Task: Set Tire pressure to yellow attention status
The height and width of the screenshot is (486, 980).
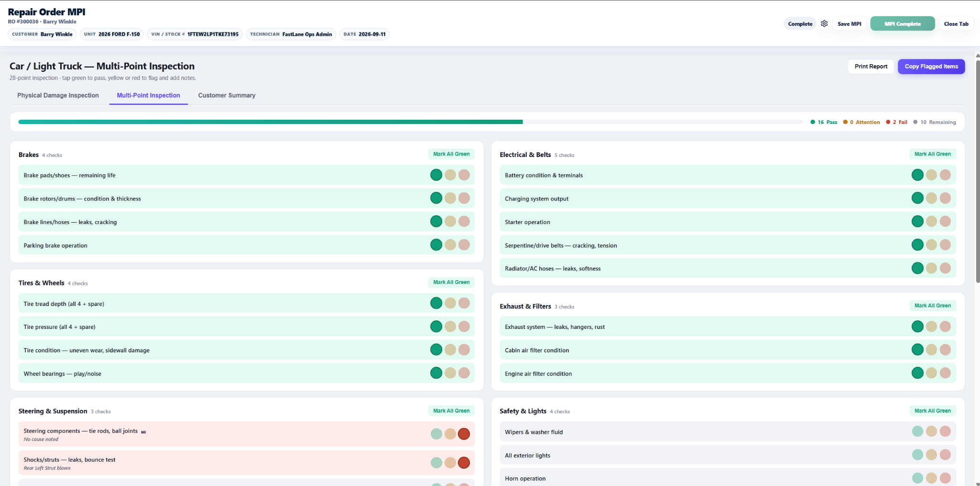Action: coord(450,327)
